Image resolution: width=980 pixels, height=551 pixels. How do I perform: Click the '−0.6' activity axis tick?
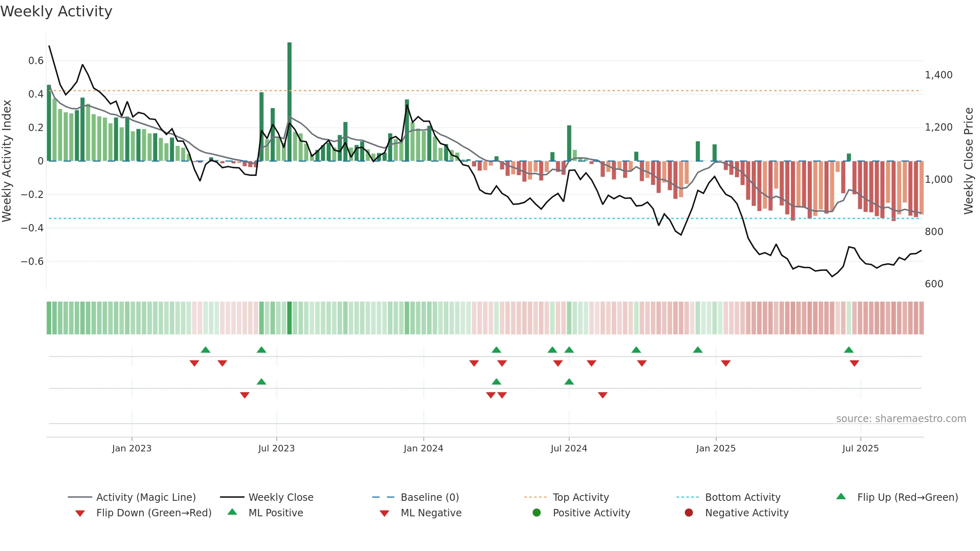32,261
